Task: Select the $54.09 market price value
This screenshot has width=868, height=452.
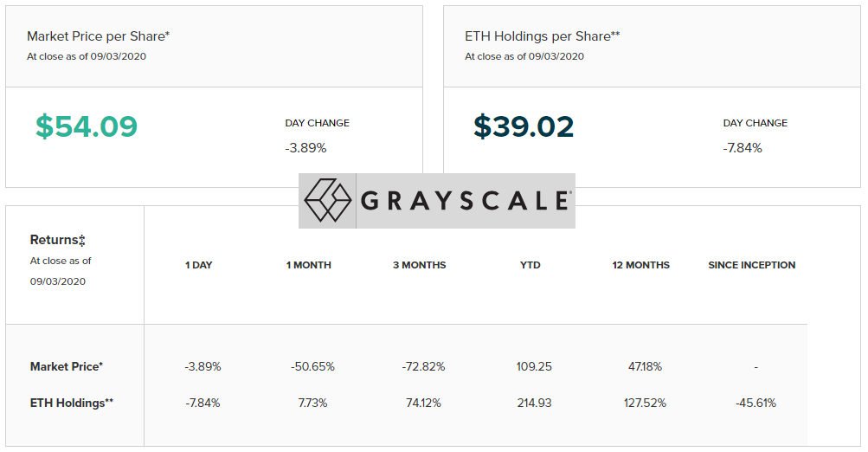Action: point(87,126)
